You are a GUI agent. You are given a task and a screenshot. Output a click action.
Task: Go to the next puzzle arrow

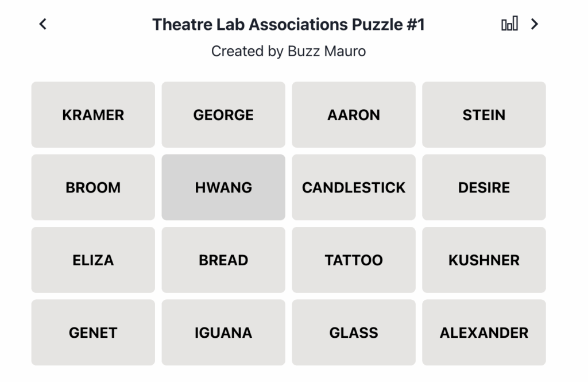(535, 24)
